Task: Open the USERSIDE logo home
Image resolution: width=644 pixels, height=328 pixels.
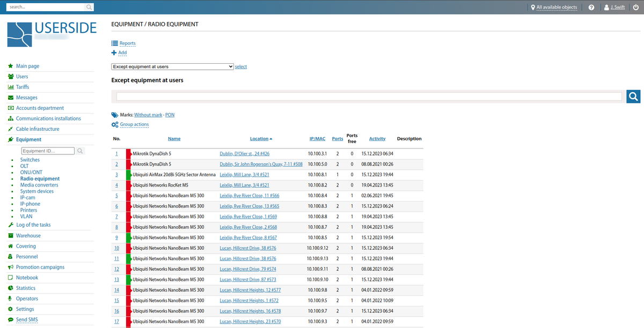Action: point(52,34)
